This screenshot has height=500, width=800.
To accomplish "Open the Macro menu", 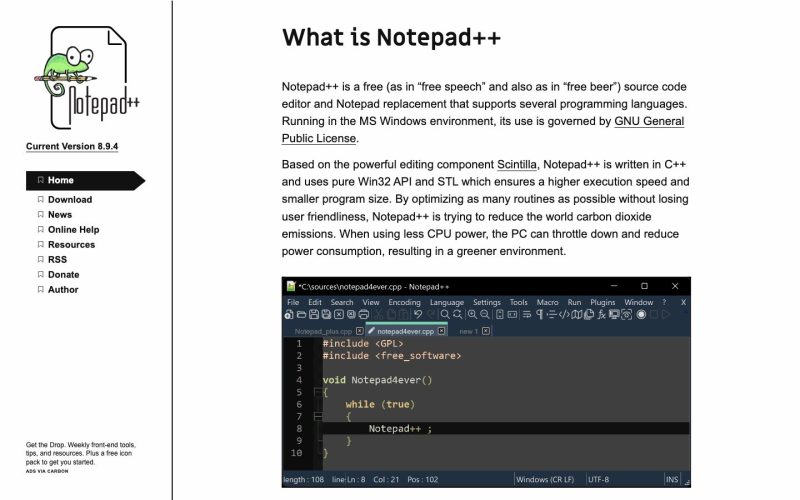I will click(x=547, y=302).
